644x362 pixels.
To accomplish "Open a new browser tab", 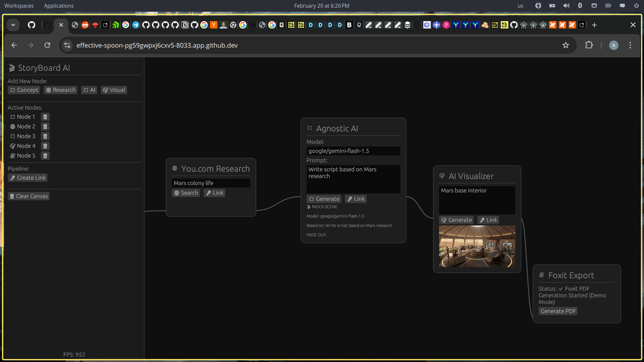I will coord(594,25).
